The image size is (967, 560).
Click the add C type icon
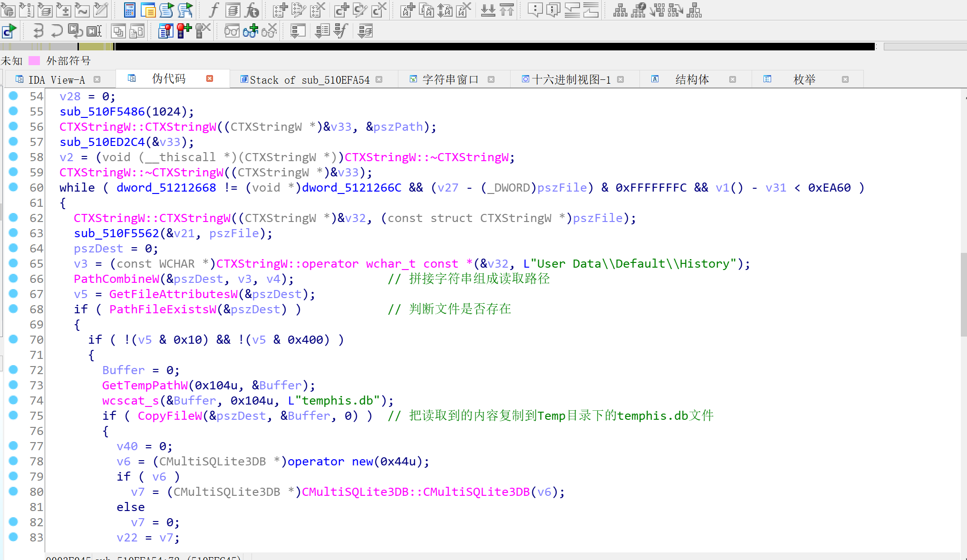coord(341,10)
